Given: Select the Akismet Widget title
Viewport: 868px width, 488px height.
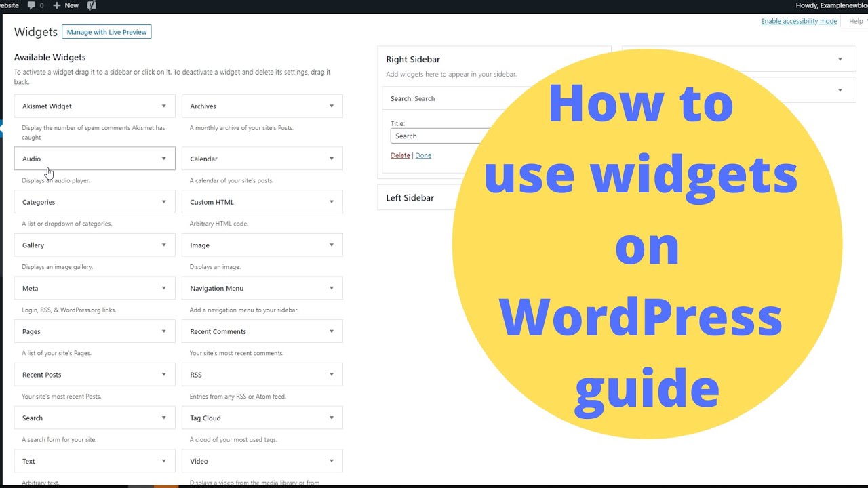Looking at the screenshot, I should point(47,106).
